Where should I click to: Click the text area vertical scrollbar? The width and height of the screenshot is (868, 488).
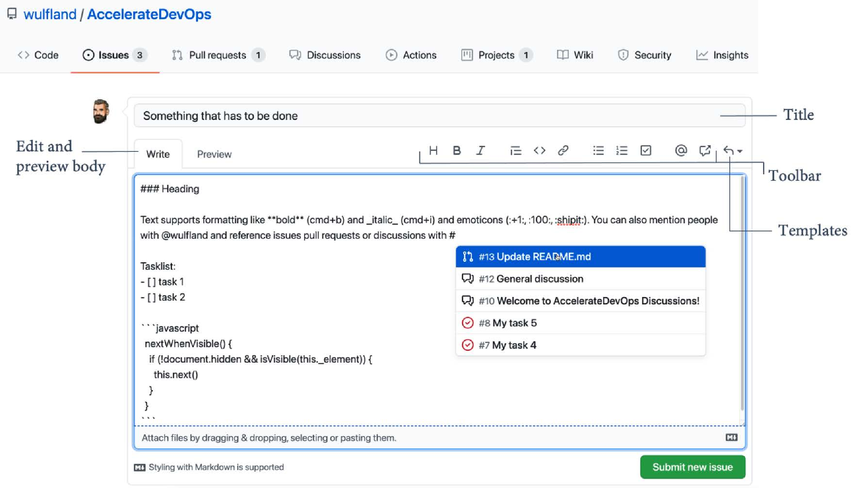pos(743,293)
